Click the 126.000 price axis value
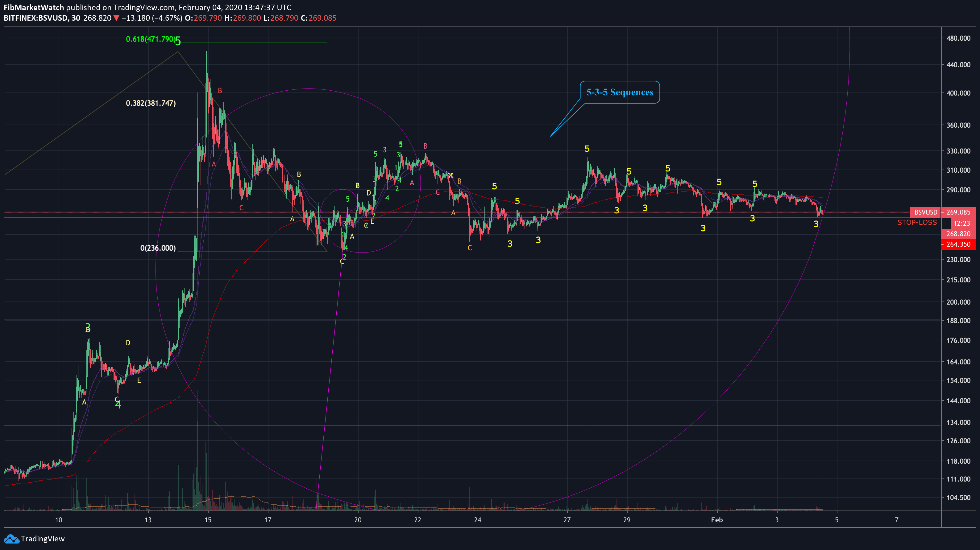The image size is (980, 550). (958, 441)
